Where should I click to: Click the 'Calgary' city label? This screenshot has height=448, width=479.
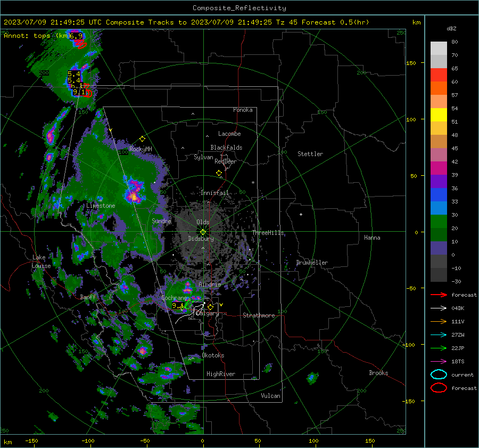click(208, 313)
